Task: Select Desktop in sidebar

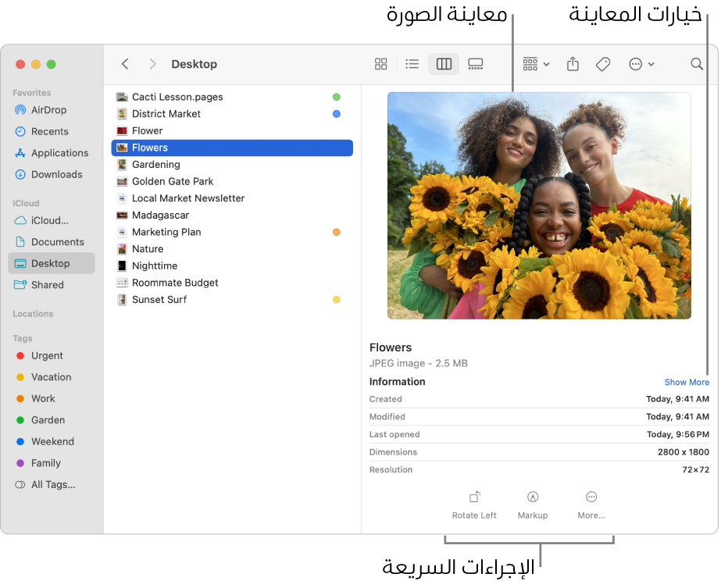Action: 52,263
